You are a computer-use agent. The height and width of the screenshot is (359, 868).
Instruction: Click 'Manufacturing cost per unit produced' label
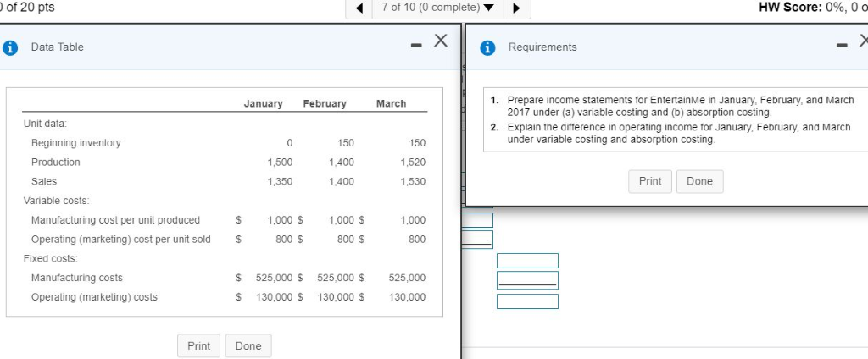point(115,220)
